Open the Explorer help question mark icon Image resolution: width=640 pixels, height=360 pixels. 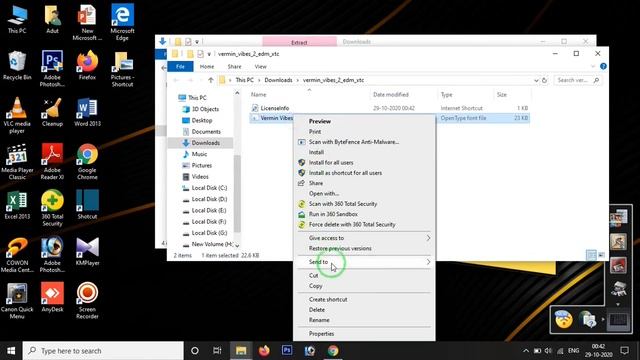pyautogui.click(x=603, y=66)
